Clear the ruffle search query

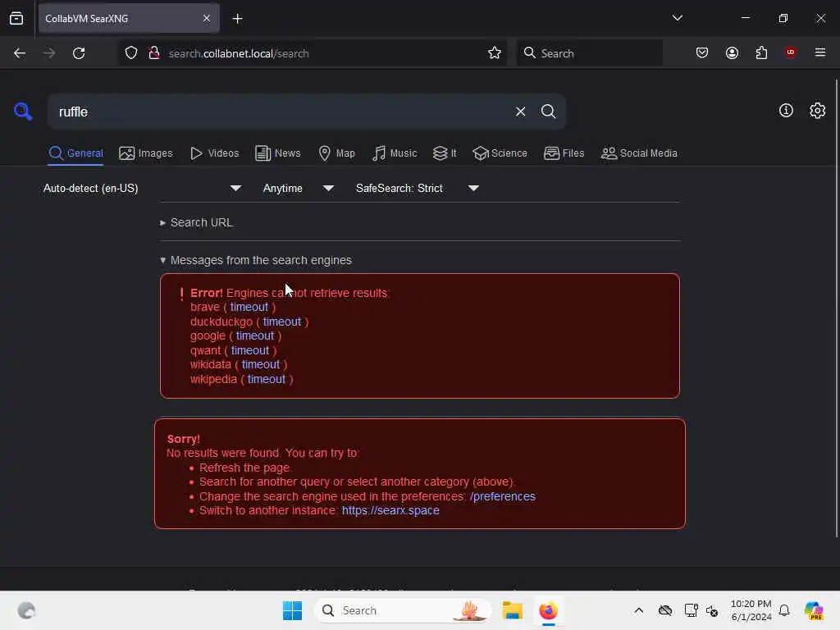(x=520, y=112)
